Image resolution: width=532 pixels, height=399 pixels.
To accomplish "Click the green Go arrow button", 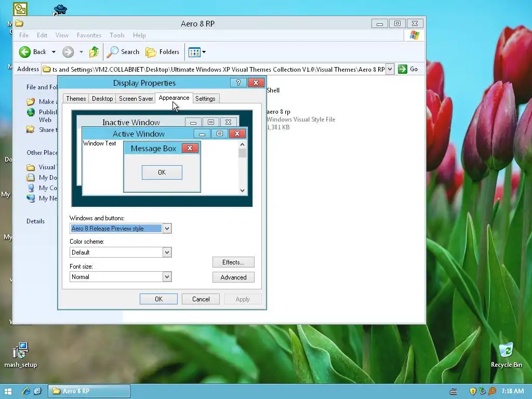I will point(403,69).
